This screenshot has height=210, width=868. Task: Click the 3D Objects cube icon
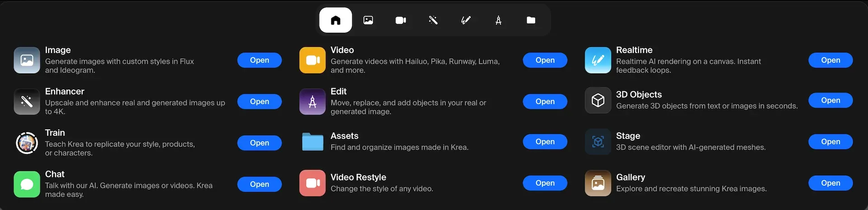[598, 100]
